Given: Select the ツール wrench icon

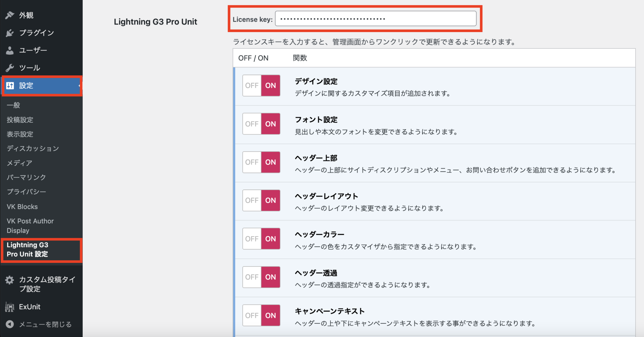Looking at the screenshot, I should [x=10, y=68].
